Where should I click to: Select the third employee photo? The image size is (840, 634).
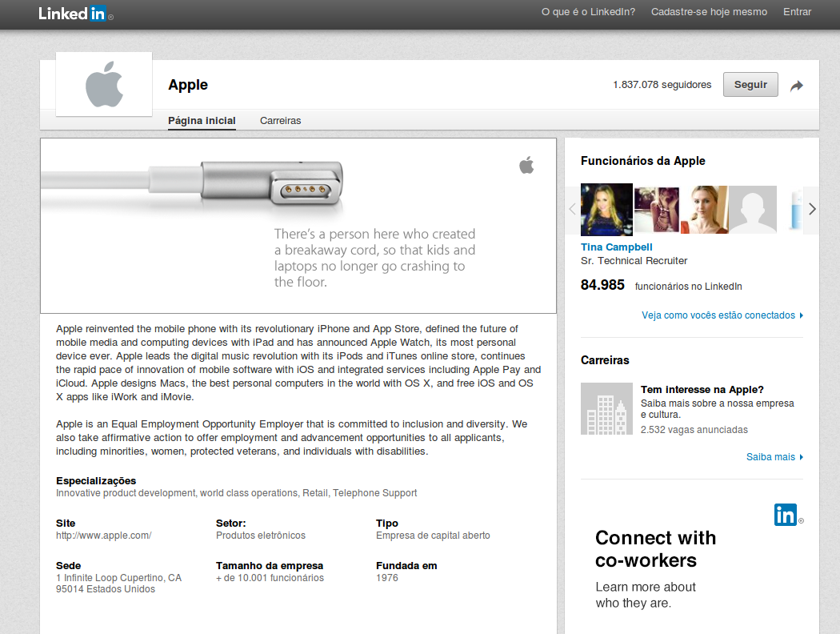tap(705, 210)
